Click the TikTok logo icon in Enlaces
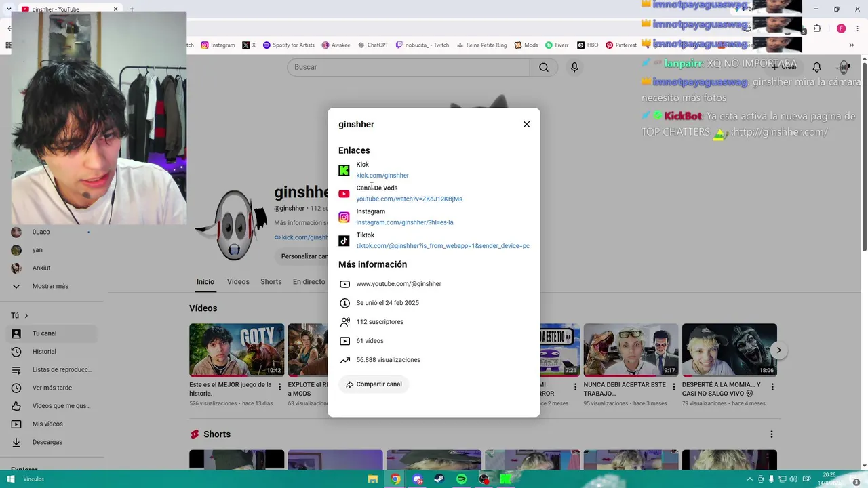The image size is (868, 488). point(344,241)
